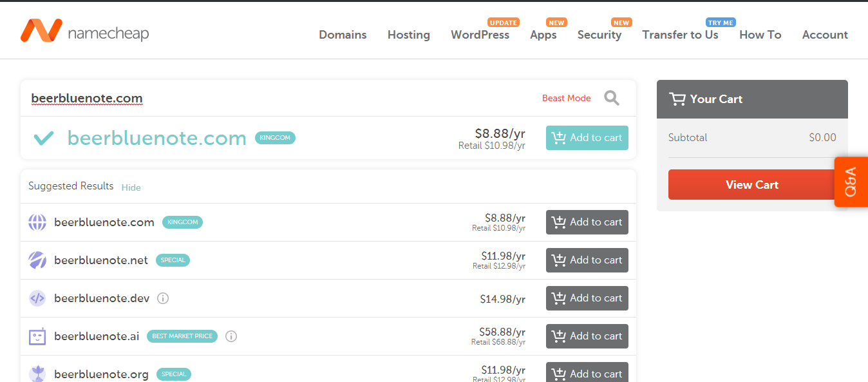This screenshot has width=868, height=382.
Task: Open the Security menu
Action: (x=599, y=35)
